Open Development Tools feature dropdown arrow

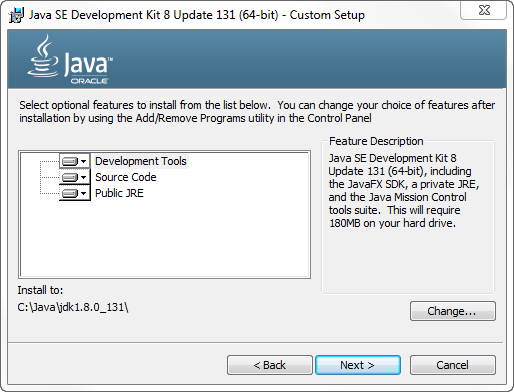point(84,162)
